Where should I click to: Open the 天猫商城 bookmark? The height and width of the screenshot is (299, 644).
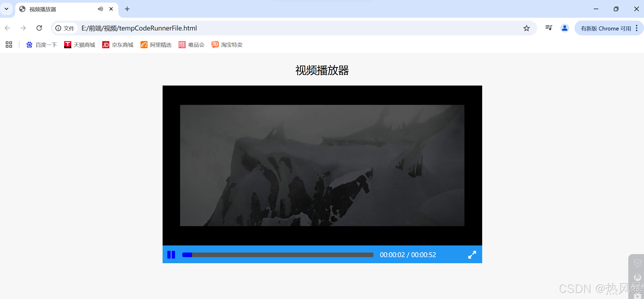[80, 45]
